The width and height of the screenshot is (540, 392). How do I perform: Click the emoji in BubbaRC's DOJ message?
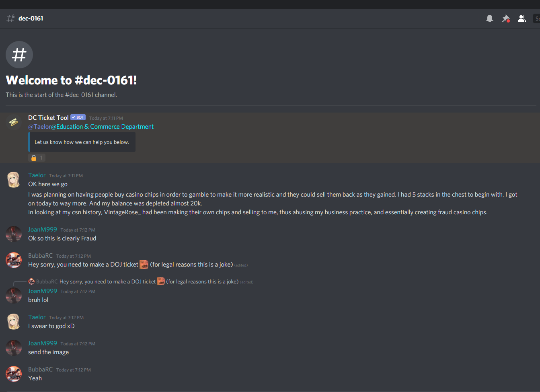pos(144,265)
